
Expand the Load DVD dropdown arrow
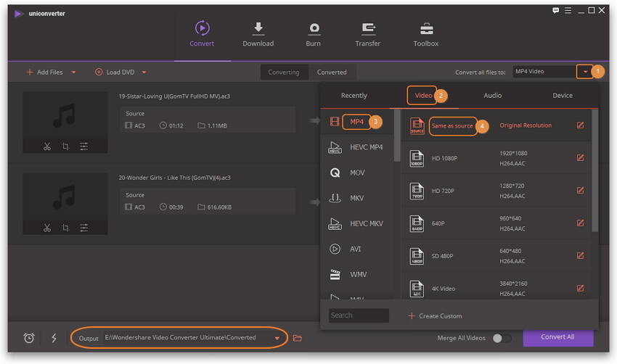144,73
